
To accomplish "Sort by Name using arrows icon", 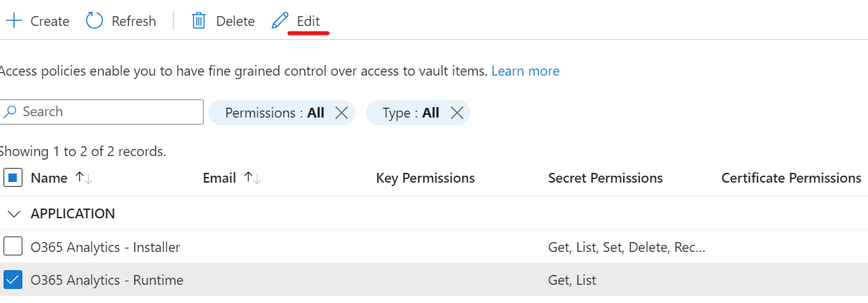I will pos(83,178).
